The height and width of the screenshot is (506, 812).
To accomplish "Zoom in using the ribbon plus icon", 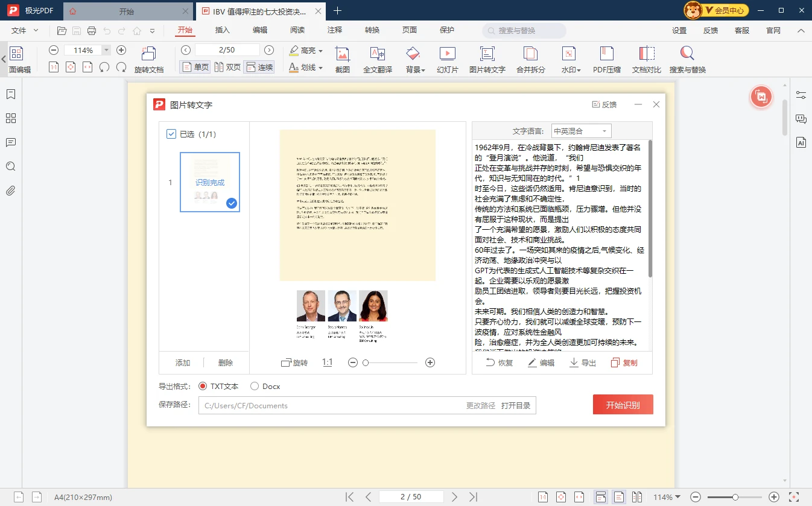I will 121,50.
